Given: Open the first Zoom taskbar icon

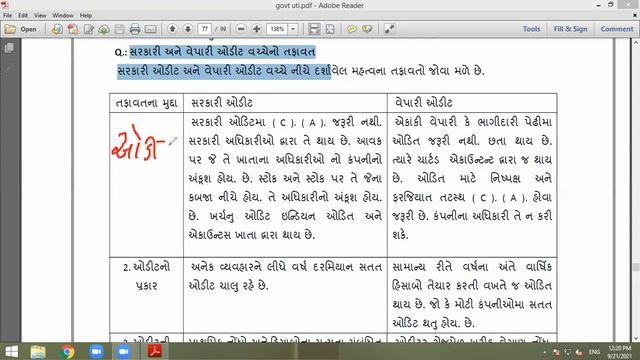Looking at the screenshot, I should pos(96,351).
